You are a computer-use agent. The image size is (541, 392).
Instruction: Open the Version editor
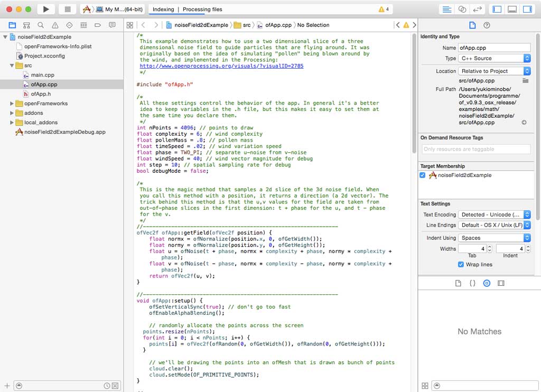(477, 9)
